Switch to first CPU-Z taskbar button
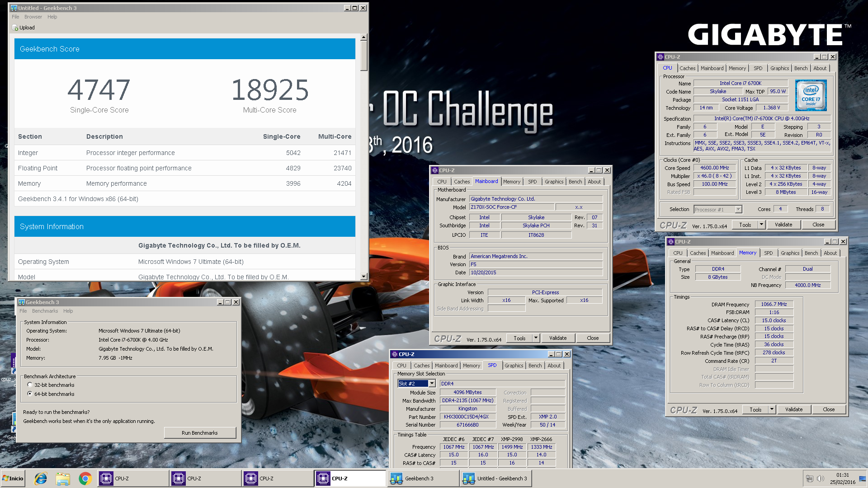This screenshot has width=868, height=488. point(133,479)
